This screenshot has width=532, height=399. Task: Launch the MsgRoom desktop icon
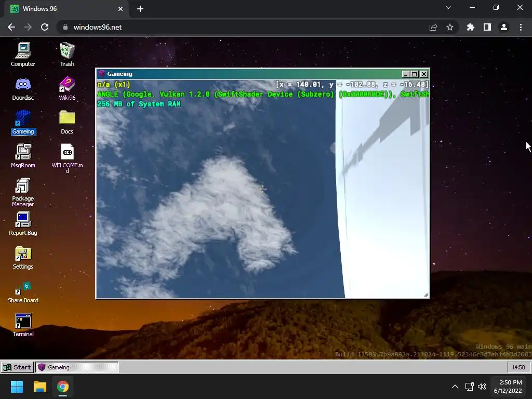click(23, 156)
